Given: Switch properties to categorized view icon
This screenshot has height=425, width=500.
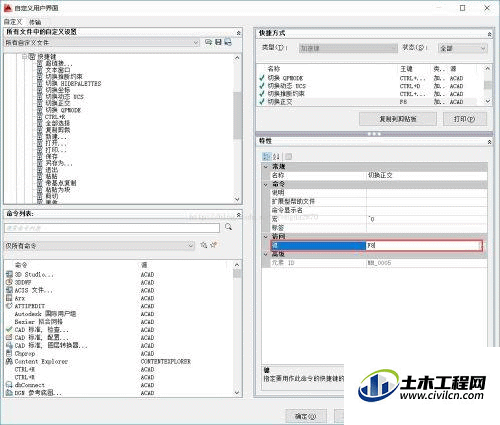Looking at the screenshot, I should coord(267,156).
